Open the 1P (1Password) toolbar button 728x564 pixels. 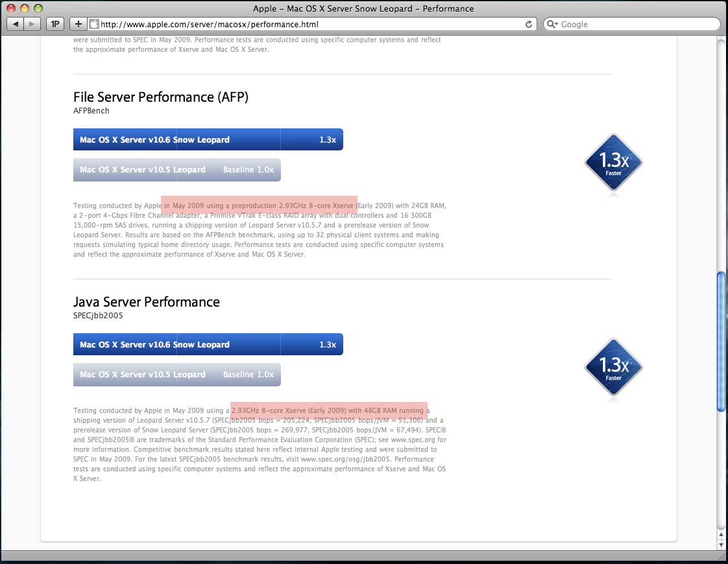55,24
